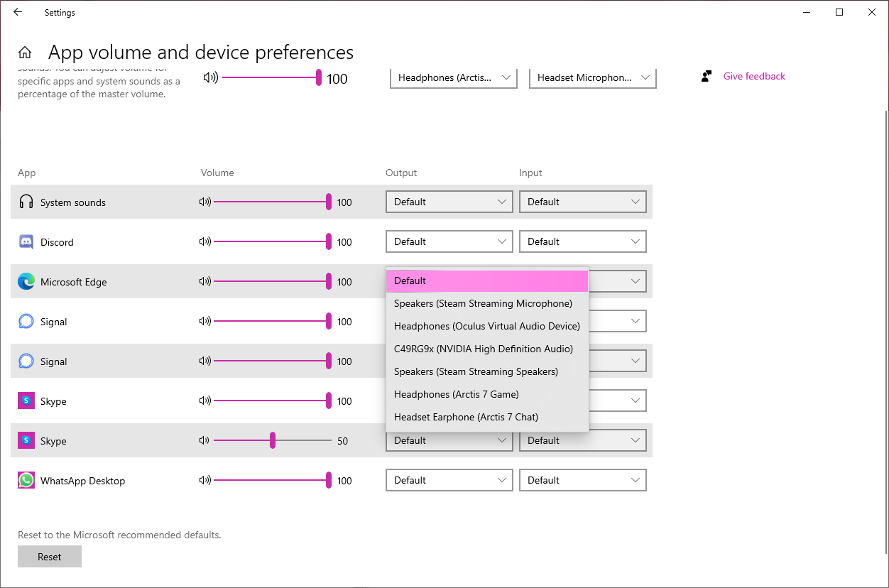Click the Signal app icon

pos(26,321)
